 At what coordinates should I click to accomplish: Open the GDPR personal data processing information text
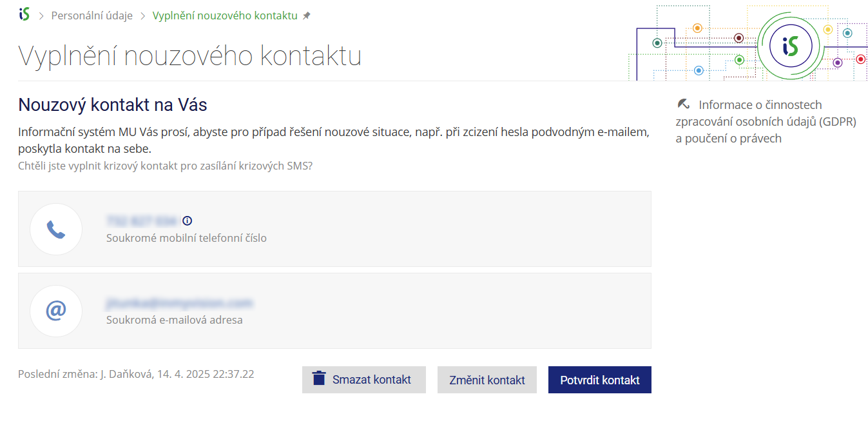tap(766, 121)
